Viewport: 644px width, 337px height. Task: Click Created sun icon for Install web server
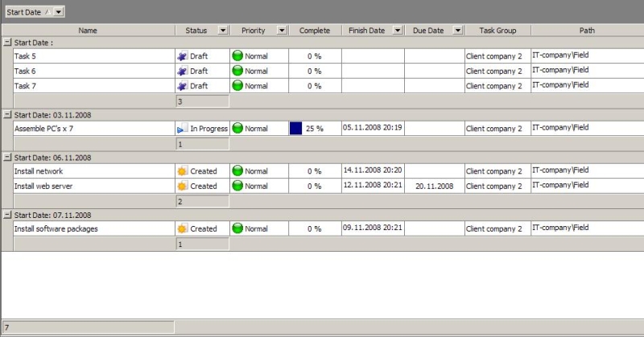(182, 186)
